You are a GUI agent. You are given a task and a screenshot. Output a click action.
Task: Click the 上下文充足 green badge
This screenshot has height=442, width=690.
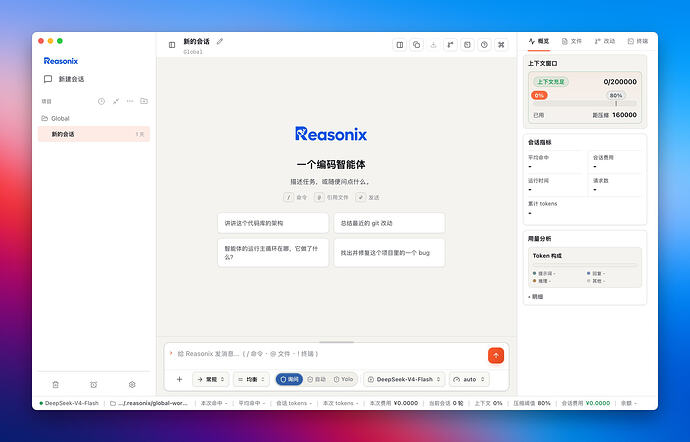point(551,82)
